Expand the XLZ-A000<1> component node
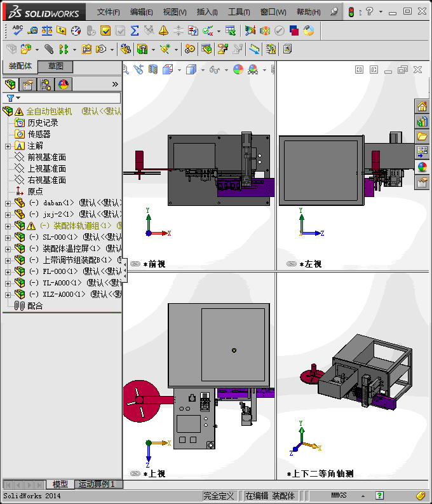The width and height of the screenshot is (432, 504). pyautogui.click(x=8, y=295)
